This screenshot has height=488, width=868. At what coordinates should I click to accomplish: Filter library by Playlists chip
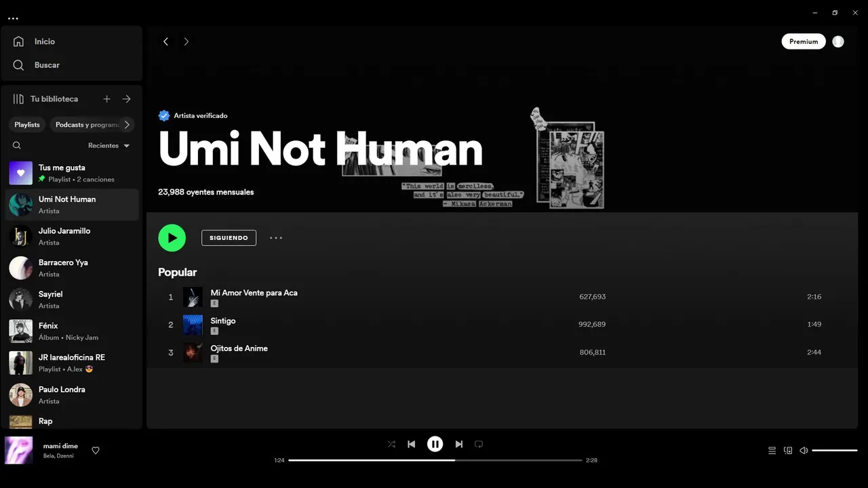[x=27, y=125]
